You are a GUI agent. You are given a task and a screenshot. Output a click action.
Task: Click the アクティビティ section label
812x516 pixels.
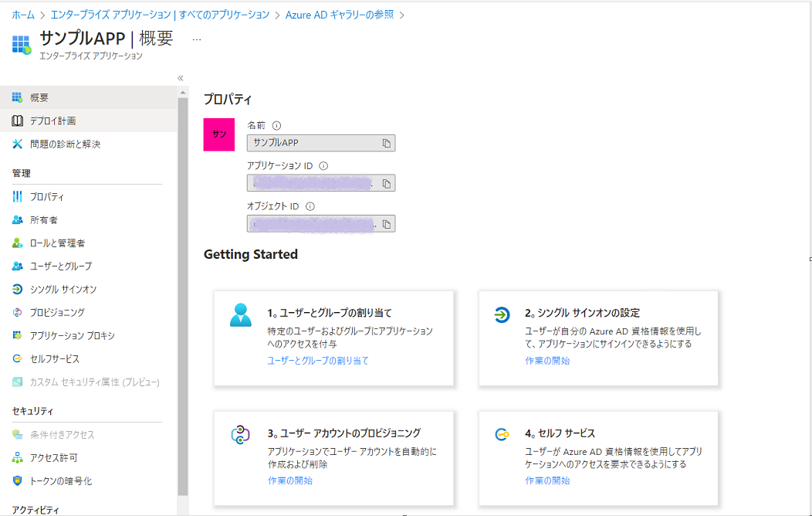pos(36,511)
